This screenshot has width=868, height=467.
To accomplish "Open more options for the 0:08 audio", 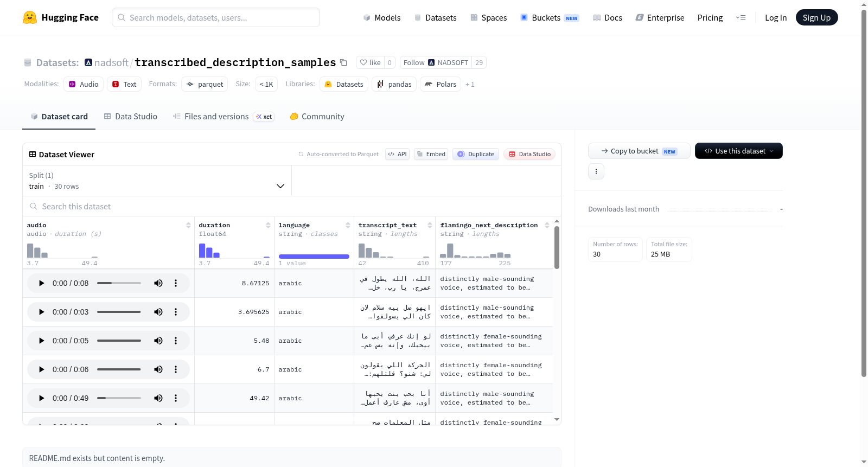I will tap(176, 283).
